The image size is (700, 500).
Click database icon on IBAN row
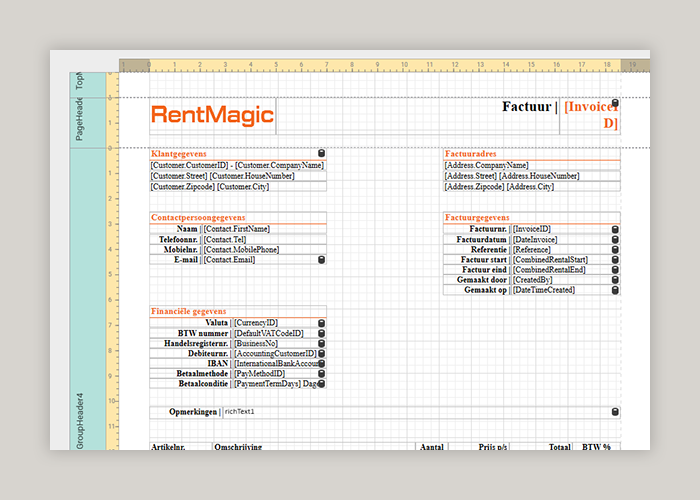[x=321, y=363]
